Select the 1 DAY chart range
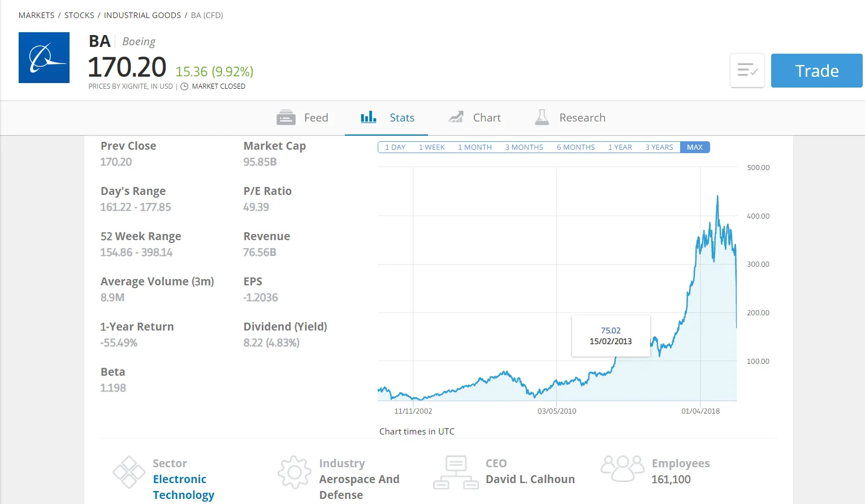 tap(395, 147)
